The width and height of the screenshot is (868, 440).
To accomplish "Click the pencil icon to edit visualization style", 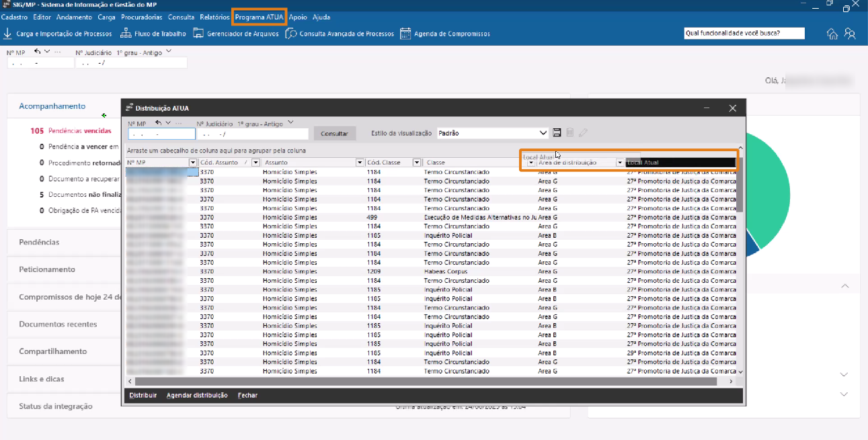I will click(x=583, y=133).
